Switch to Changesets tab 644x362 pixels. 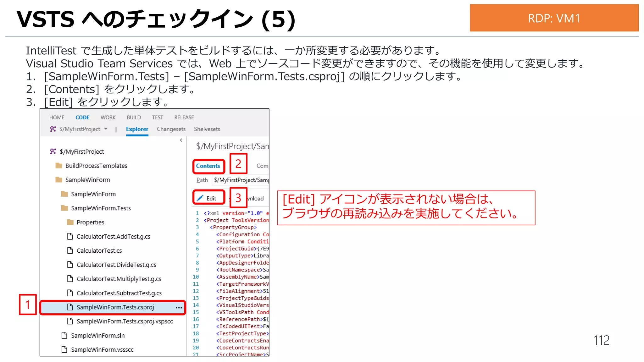(171, 129)
